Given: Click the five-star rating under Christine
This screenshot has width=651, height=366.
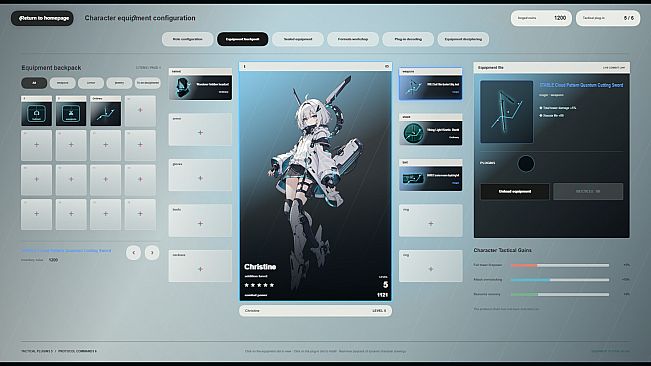Looking at the screenshot, I should (x=259, y=285).
